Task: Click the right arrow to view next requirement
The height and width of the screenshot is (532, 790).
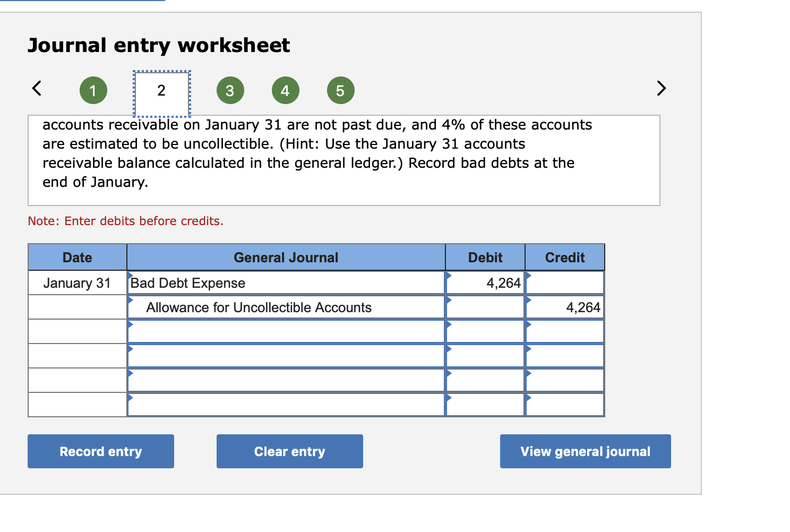Action: coord(660,89)
